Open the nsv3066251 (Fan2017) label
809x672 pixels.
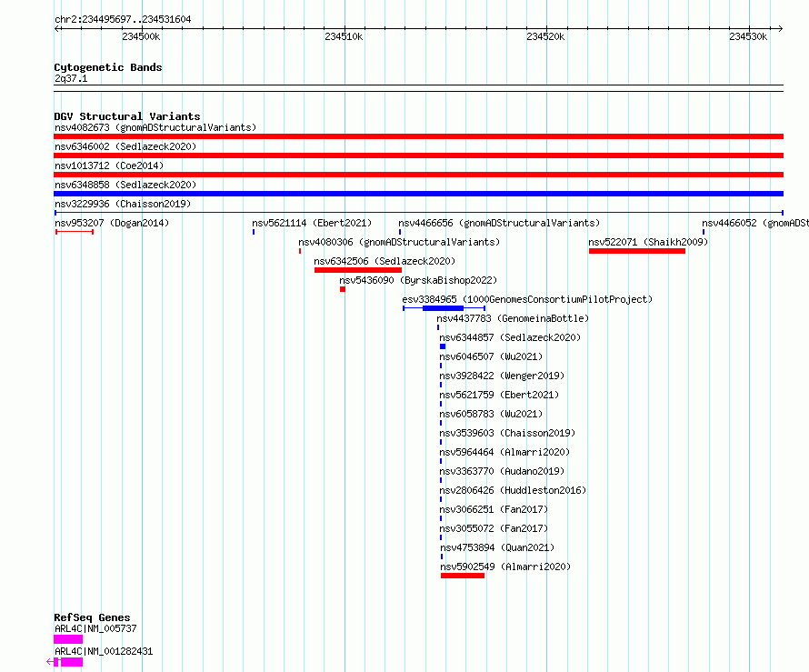(x=494, y=509)
